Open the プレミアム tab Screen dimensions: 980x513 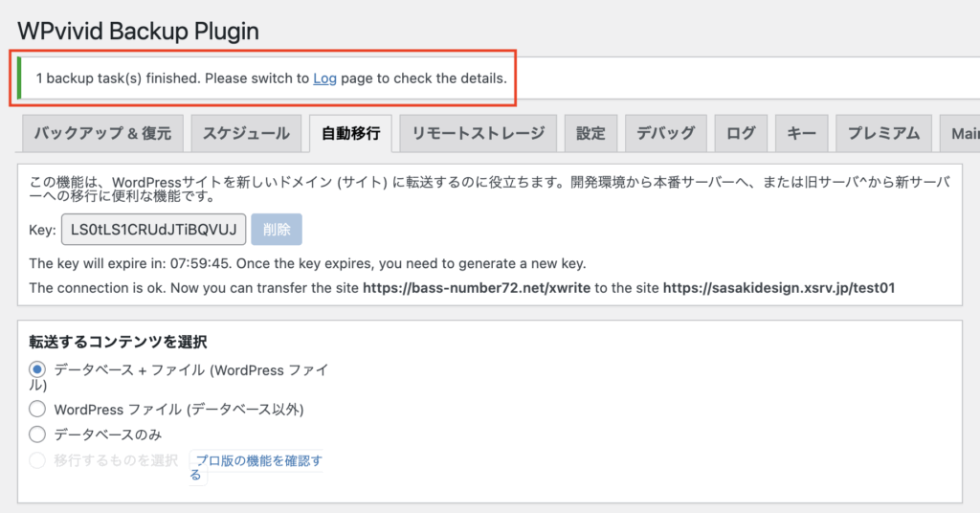(x=883, y=133)
